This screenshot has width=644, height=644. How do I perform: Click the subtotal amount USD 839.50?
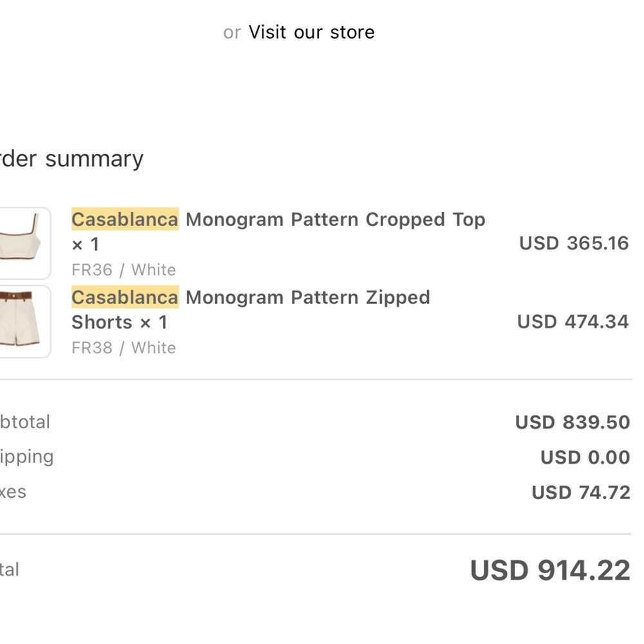click(x=572, y=422)
